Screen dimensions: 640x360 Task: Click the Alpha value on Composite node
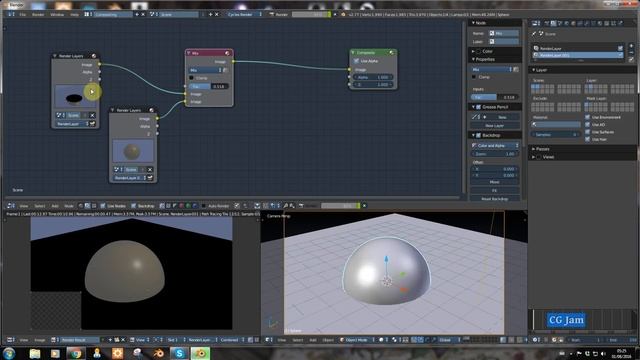(373, 77)
